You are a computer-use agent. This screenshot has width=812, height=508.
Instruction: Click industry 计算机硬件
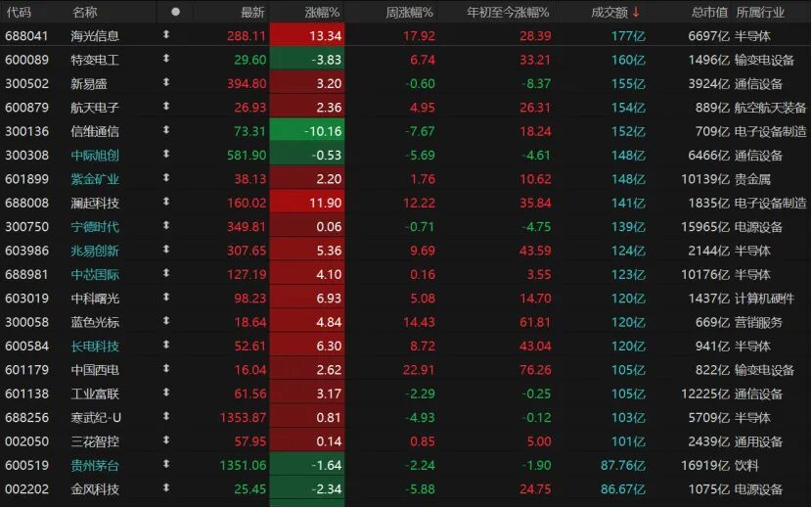pos(764,299)
